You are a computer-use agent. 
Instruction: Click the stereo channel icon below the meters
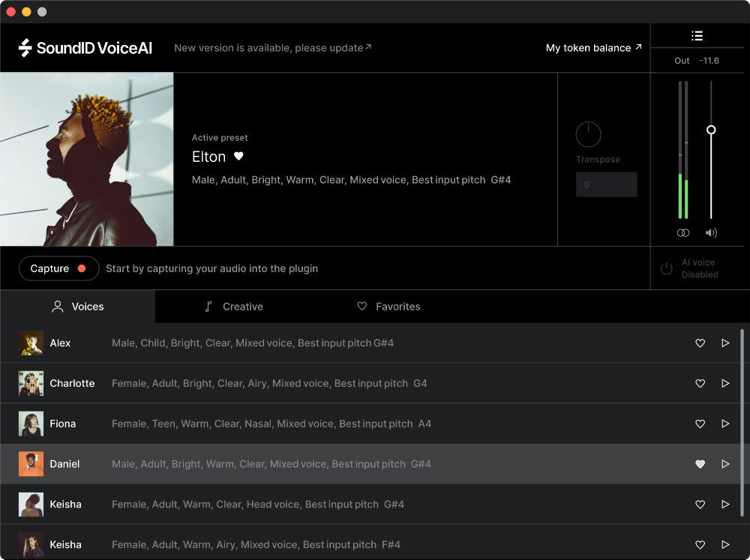683,232
